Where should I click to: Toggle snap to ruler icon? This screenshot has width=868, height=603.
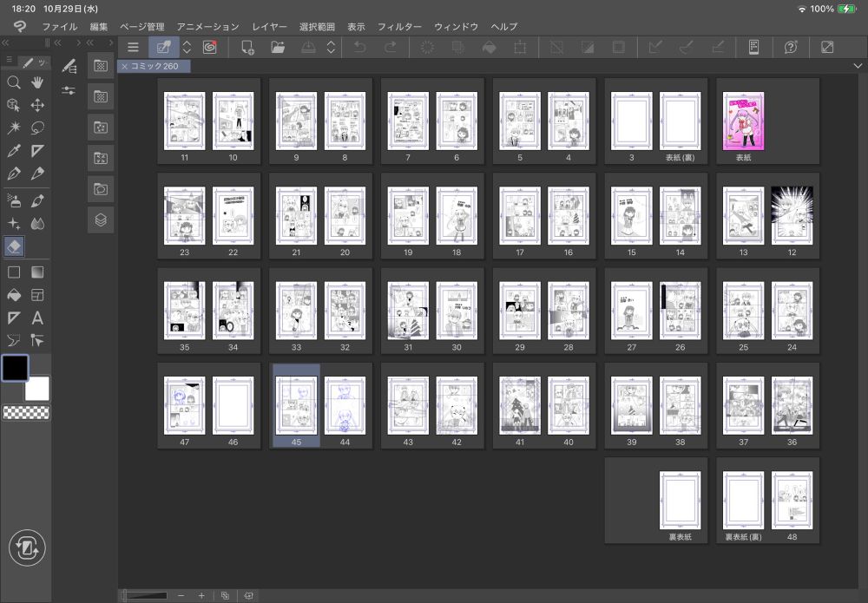coord(655,48)
